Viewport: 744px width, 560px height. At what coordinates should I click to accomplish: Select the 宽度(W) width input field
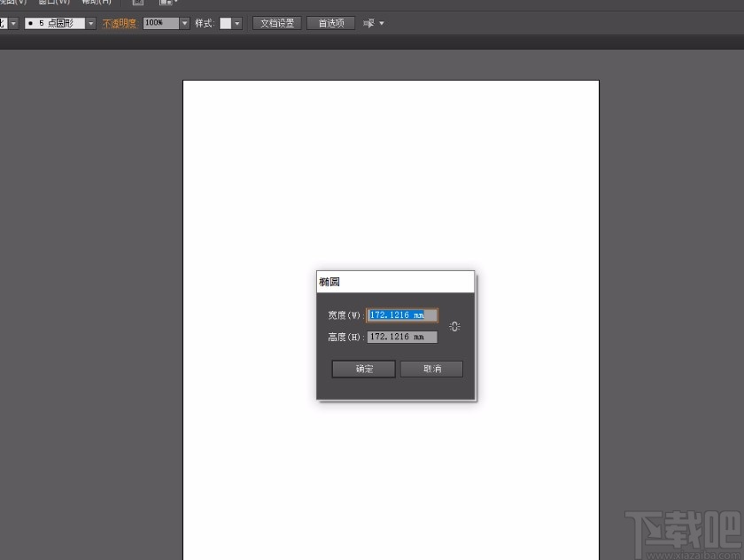pos(401,315)
